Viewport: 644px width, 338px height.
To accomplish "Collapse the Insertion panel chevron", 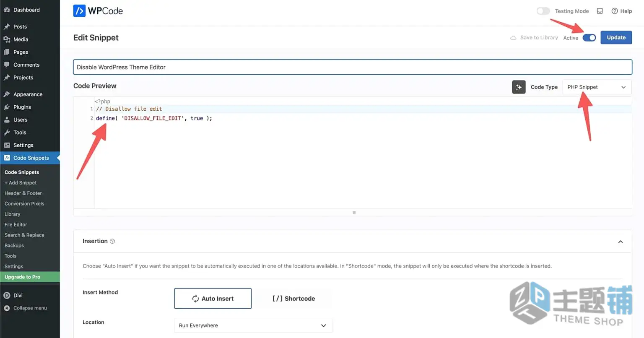I will tap(621, 242).
